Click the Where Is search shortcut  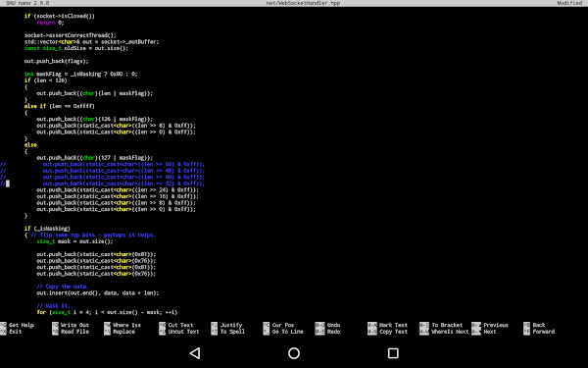(126, 325)
